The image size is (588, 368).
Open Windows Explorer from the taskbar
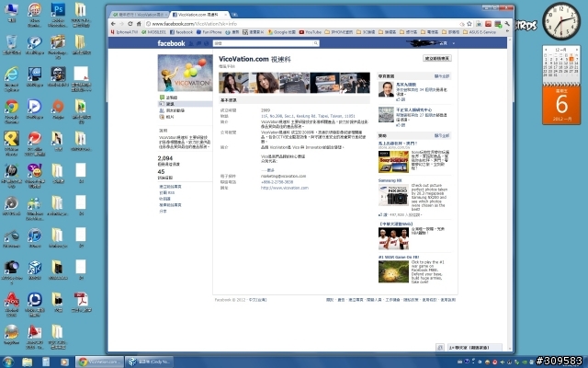pos(27,362)
